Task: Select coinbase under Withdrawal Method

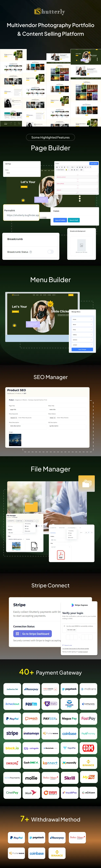Action: pos(37,853)
